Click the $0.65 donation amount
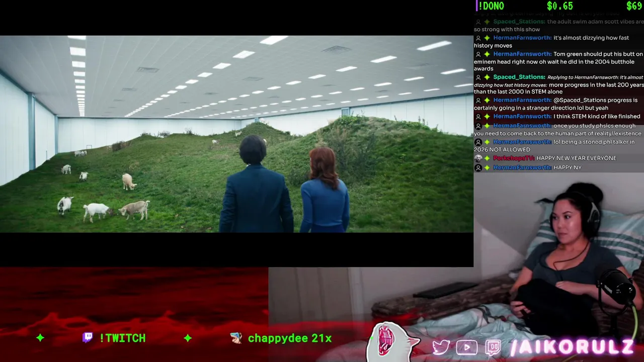Viewport: 644px width, 362px height. (x=560, y=6)
